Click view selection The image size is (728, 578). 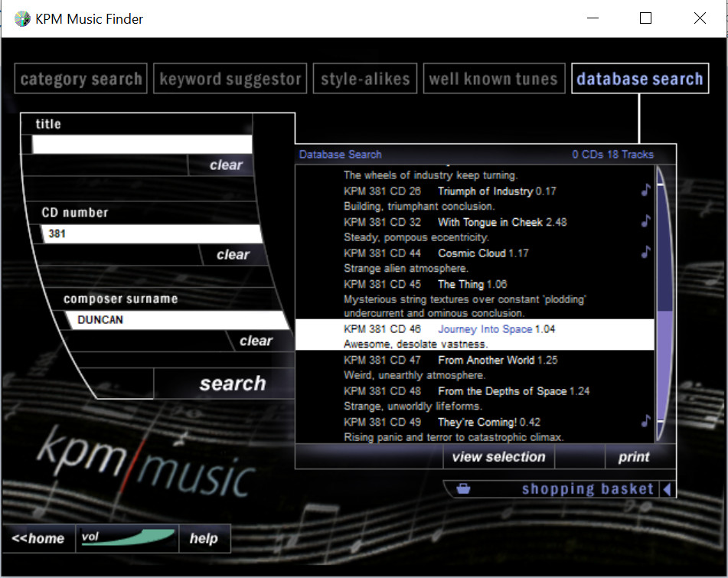pyautogui.click(x=498, y=456)
